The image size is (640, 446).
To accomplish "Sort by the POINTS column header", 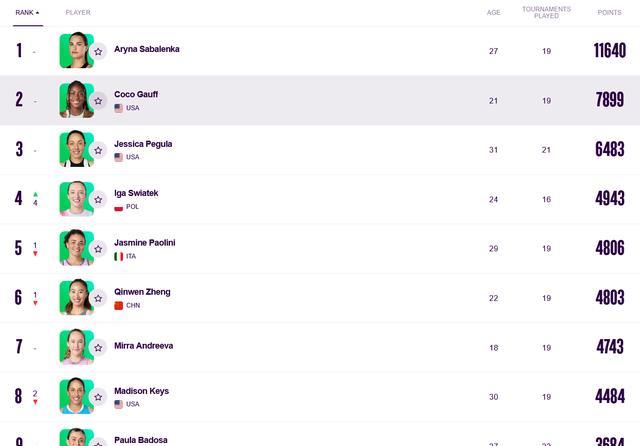I will 609,13.
